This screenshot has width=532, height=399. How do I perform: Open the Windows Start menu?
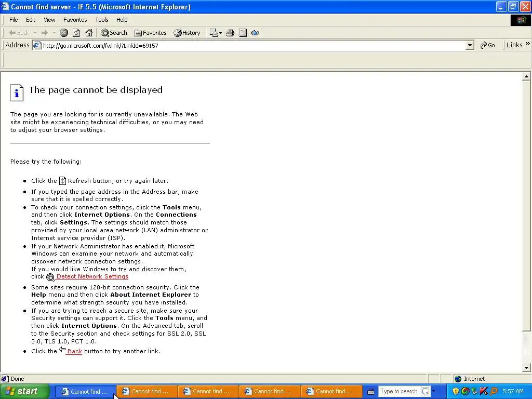25,392
